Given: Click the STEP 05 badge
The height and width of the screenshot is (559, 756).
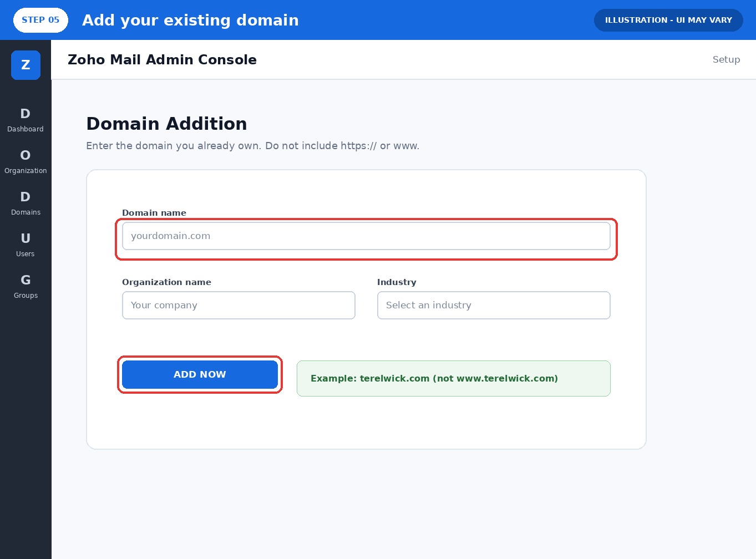Looking at the screenshot, I should coord(40,20).
